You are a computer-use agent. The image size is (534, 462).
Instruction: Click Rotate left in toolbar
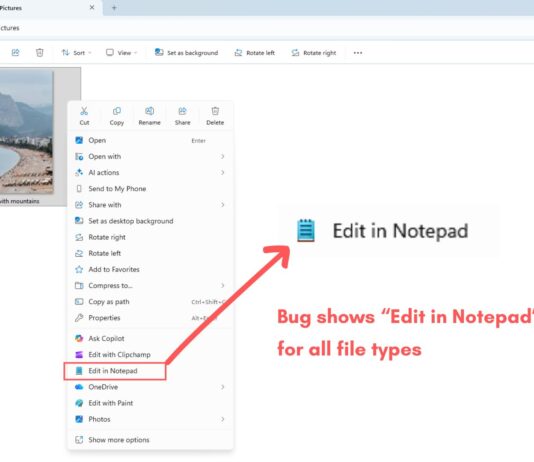click(x=254, y=53)
